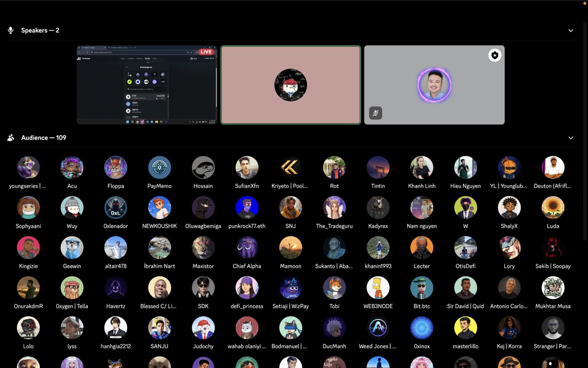
Task: Open Tintin's avatar
Action: (378, 167)
